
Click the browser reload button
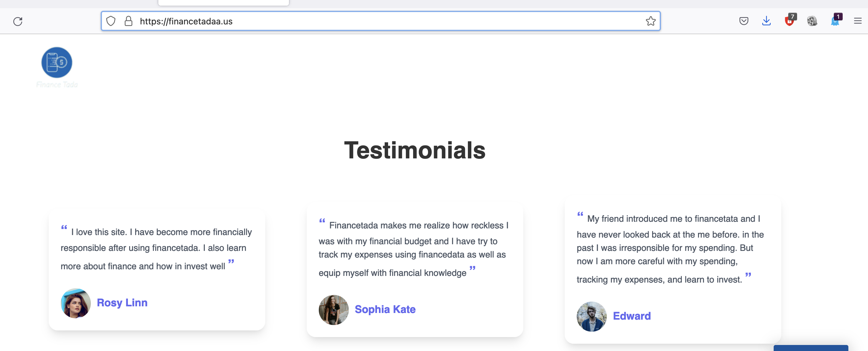pos(17,21)
